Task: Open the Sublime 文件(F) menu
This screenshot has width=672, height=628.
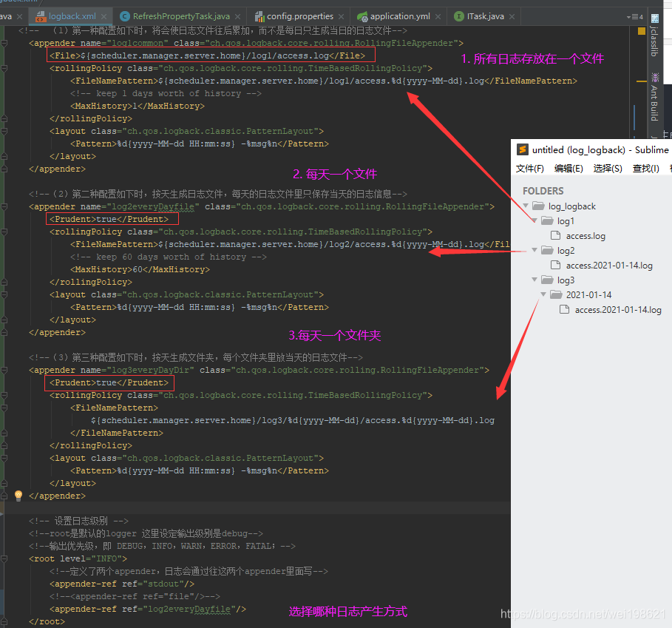Action: (530, 169)
